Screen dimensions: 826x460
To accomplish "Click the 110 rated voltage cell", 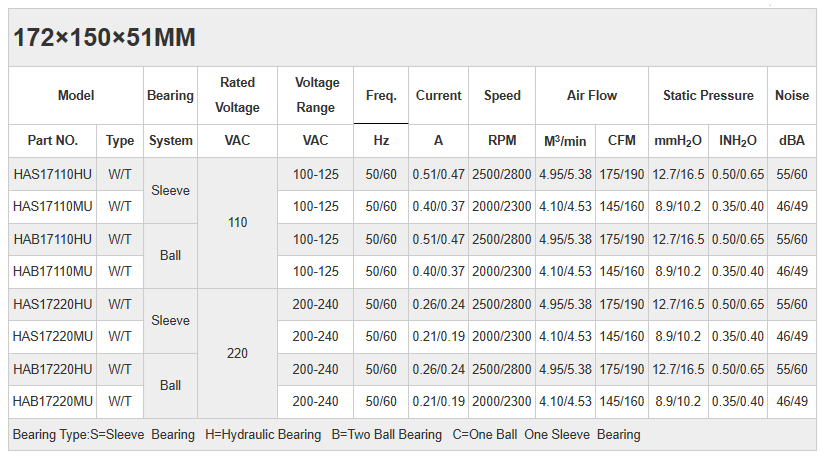I will tap(237, 223).
